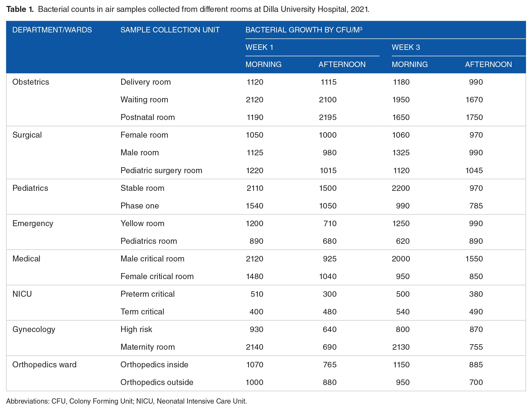The image size is (532, 411).
Task: Select value 2200 in Stable room row
Action: [401, 188]
